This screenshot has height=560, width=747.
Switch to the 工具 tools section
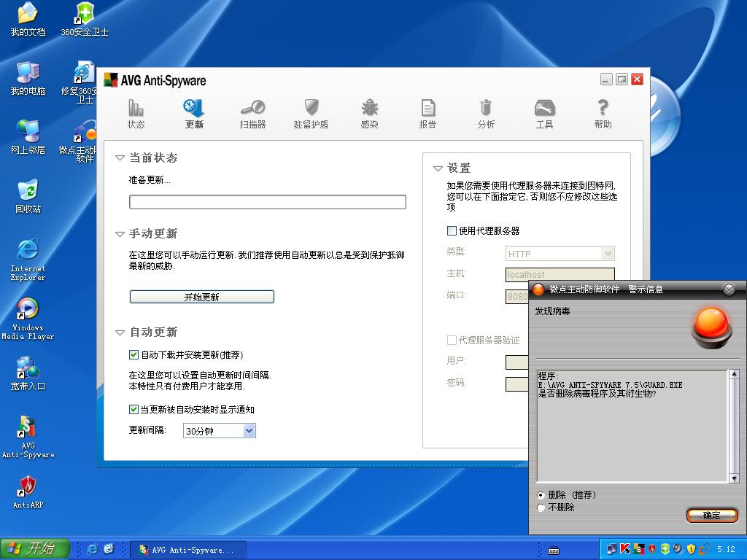pos(544,113)
